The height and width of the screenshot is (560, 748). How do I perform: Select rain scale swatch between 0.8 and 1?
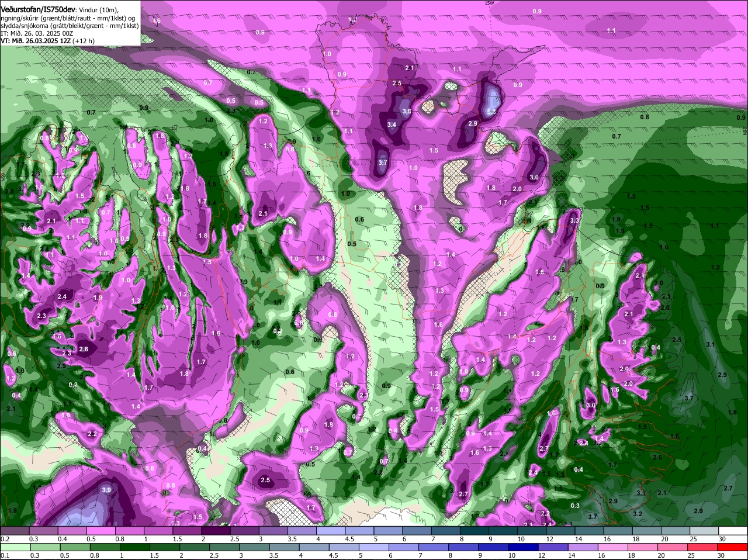[x=105, y=547]
